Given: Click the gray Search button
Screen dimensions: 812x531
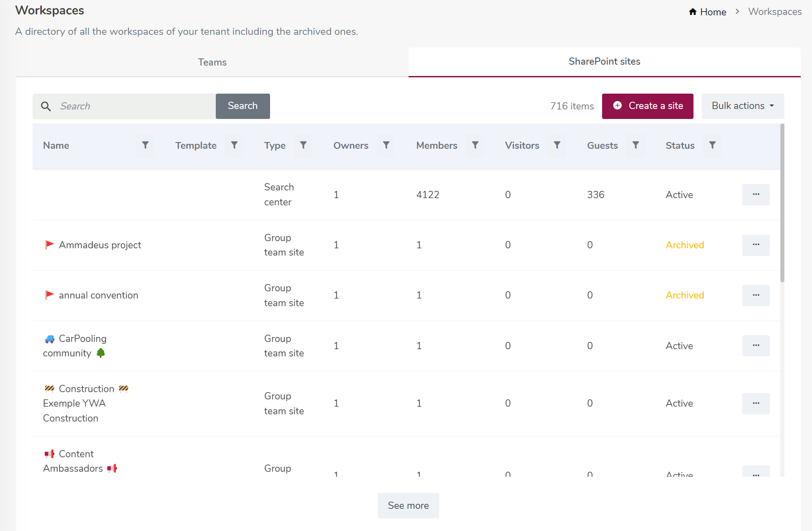Looking at the screenshot, I should [242, 106].
